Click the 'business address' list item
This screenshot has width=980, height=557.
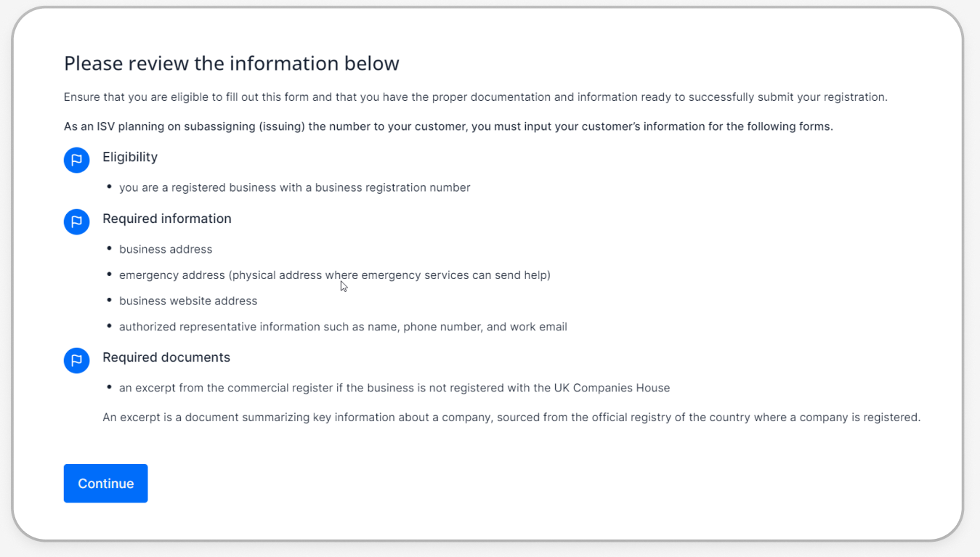pyautogui.click(x=166, y=249)
